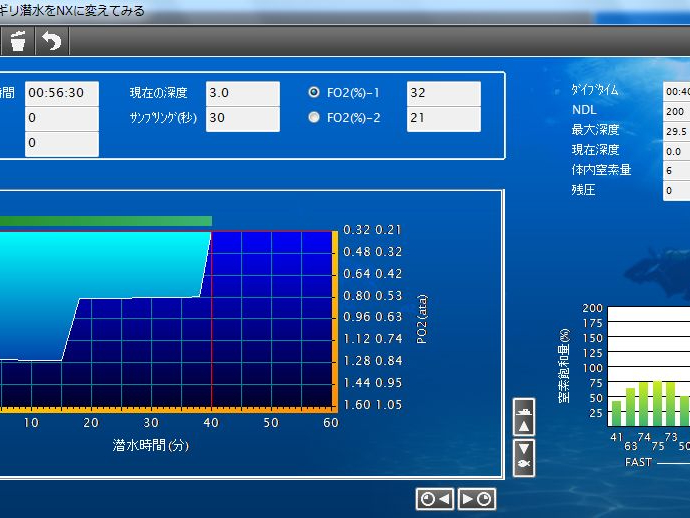The height and width of the screenshot is (518, 690).
Task: Click the tallest green saturation bar labeled 75
Action: coord(657,404)
